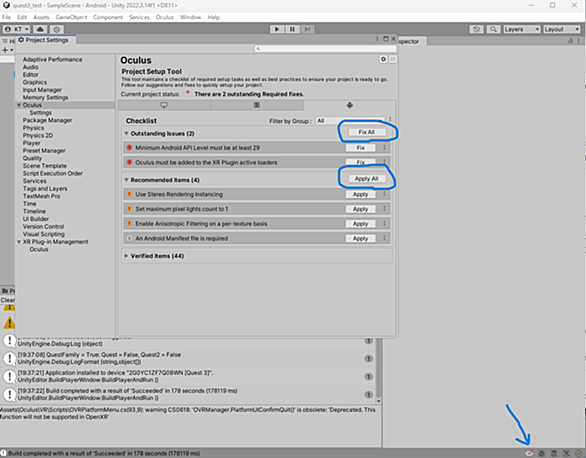The image size is (586, 458).
Task: Click red error icon on XR Plugin loaders row
Action: click(129, 163)
